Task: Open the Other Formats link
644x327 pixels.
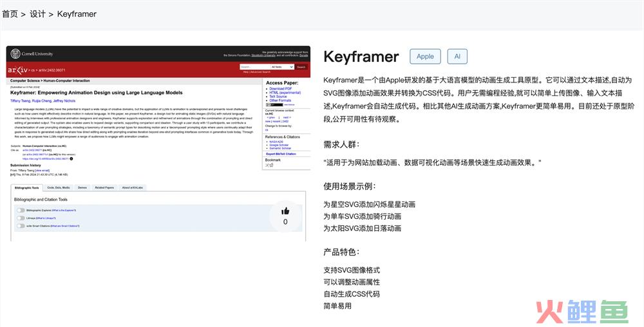Action: point(280,100)
